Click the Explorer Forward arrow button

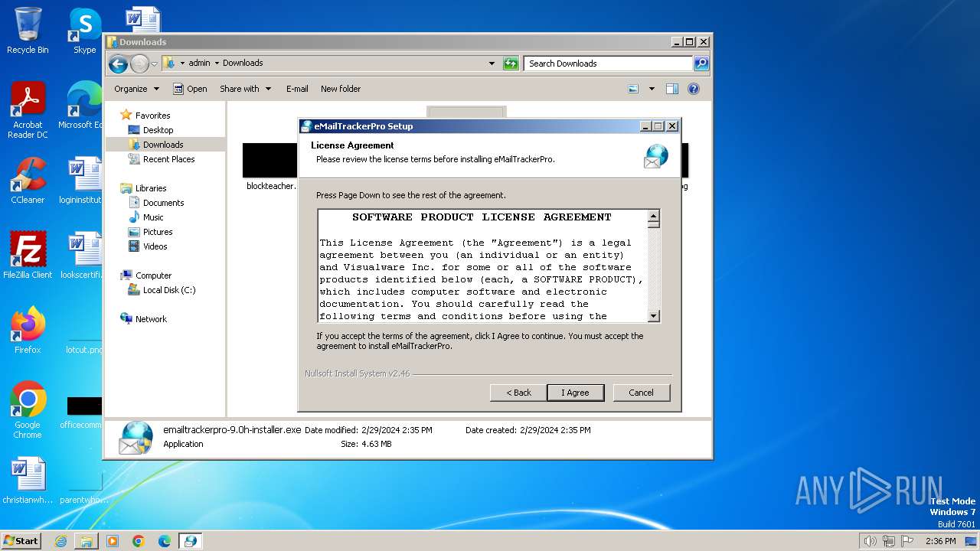click(x=139, y=64)
